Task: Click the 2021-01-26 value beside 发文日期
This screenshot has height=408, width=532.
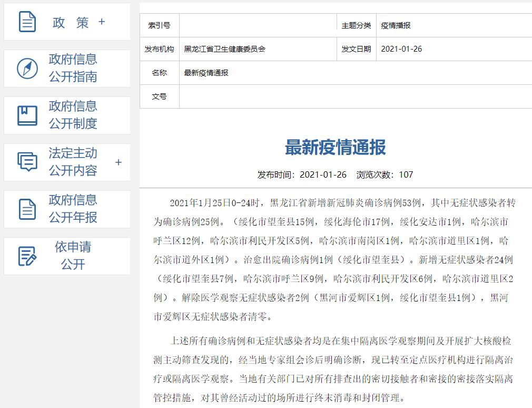Action: (401, 49)
